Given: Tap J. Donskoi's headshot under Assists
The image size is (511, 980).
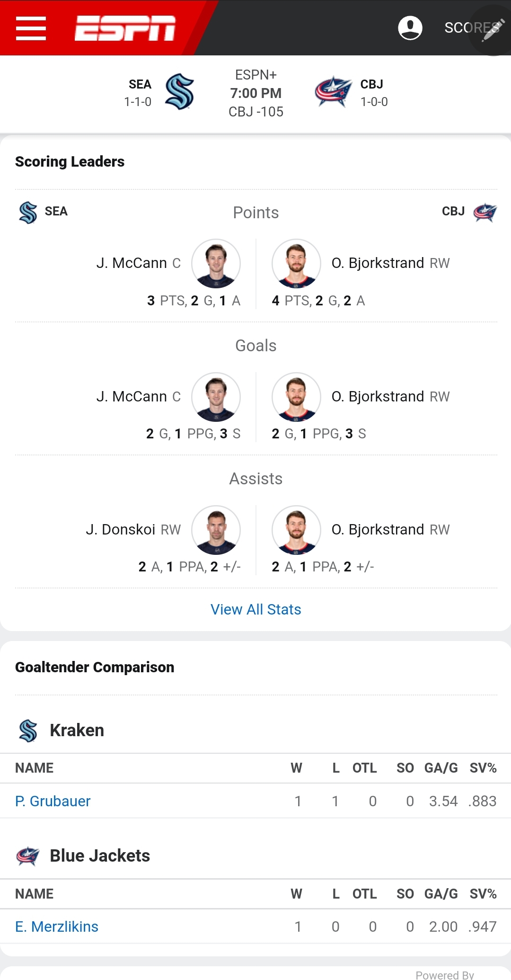Looking at the screenshot, I should click(x=216, y=530).
